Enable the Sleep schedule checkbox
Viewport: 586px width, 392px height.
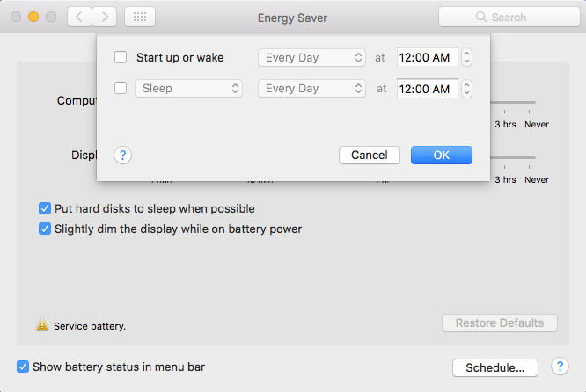(x=121, y=88)
